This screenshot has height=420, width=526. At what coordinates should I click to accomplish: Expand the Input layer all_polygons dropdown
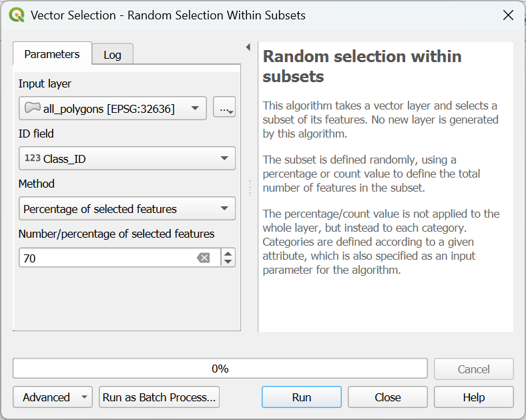[113, 108]
